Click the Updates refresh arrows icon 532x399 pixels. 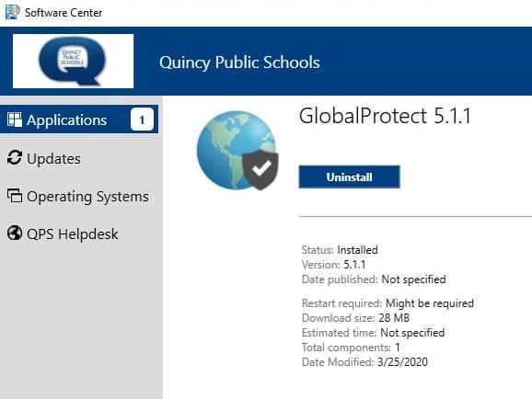click(15, 157)
